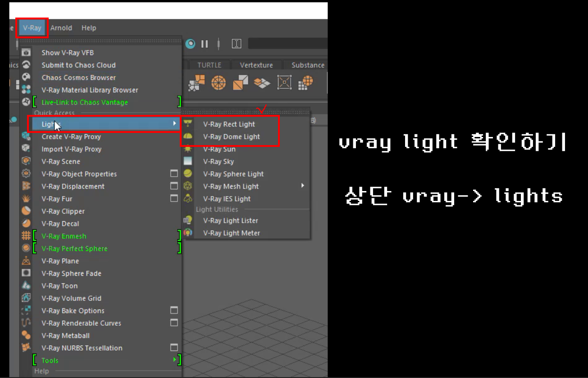
Task: Click V-Ray Renderable Curves icon
Action: coord(26,323)
